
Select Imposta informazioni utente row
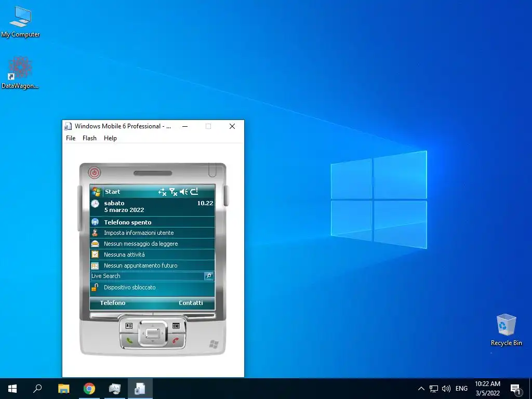click(152, 233)
